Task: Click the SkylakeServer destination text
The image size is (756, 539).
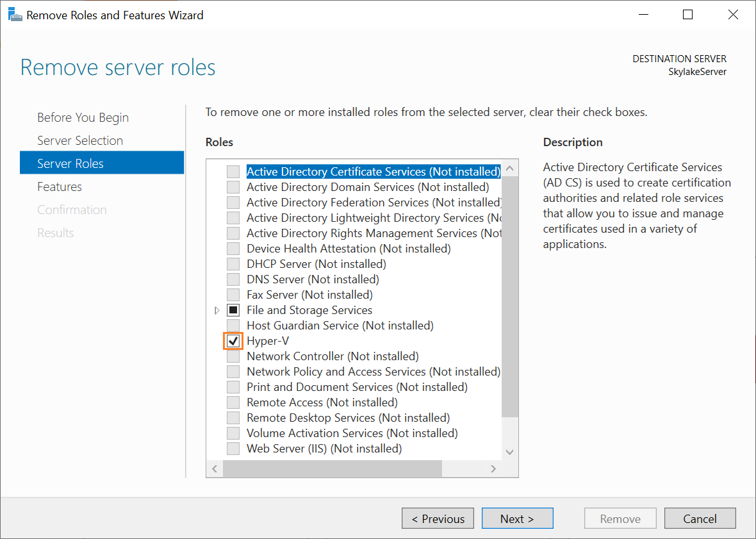Action: (x=697, y=72)
